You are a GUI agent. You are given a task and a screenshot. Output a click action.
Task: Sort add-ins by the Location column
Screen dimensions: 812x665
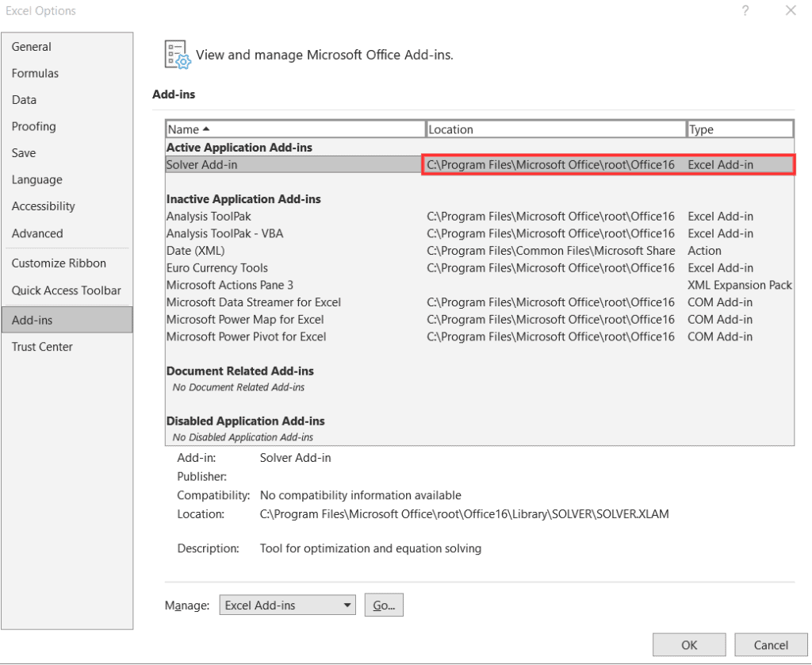click(555, 129)
